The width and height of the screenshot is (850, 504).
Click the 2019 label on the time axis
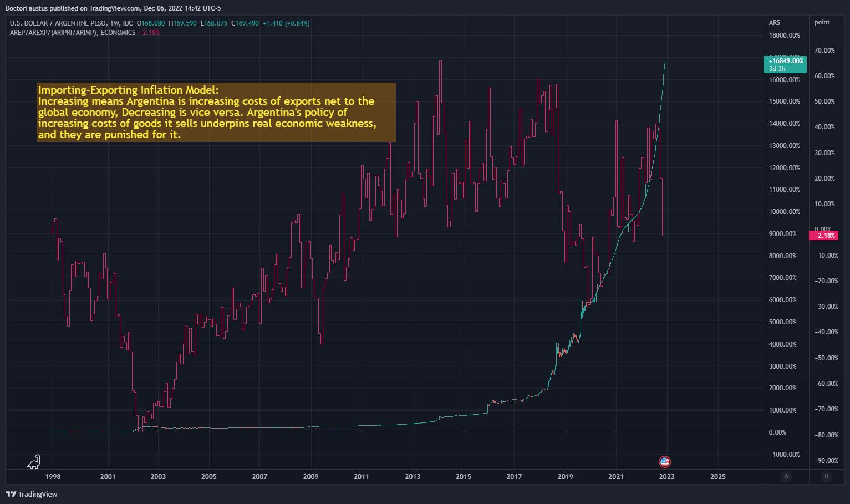[x=565, y=476]
